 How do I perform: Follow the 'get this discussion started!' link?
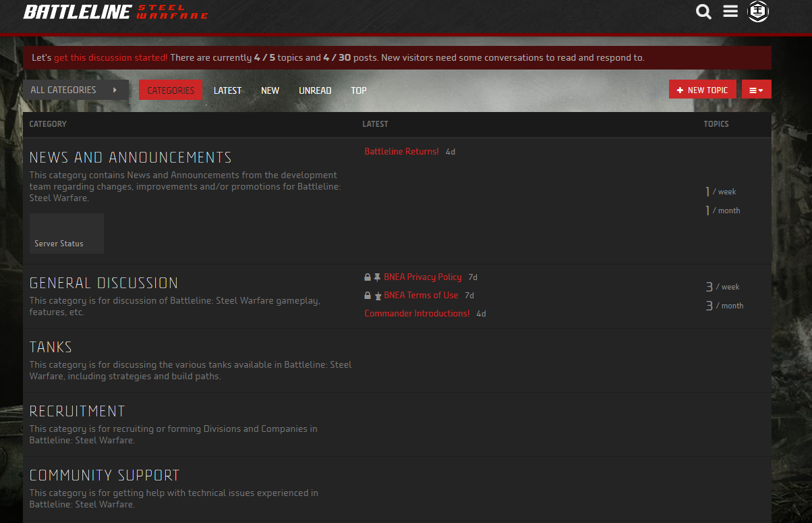(111, 58)
